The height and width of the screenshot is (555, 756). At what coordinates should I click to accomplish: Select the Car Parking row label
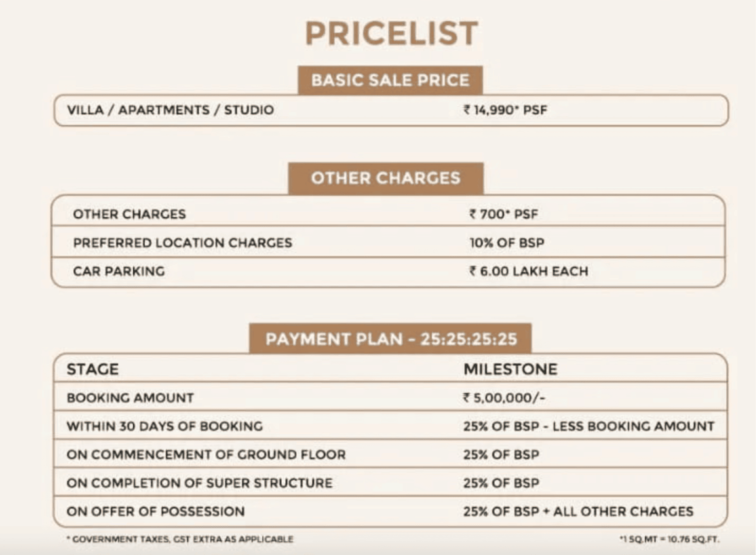119,271
